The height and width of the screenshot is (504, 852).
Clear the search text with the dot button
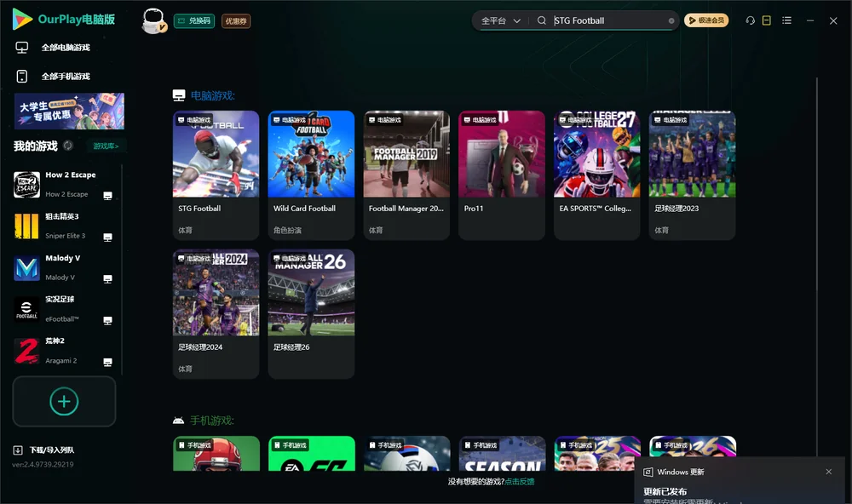click(x=671, y=20)
